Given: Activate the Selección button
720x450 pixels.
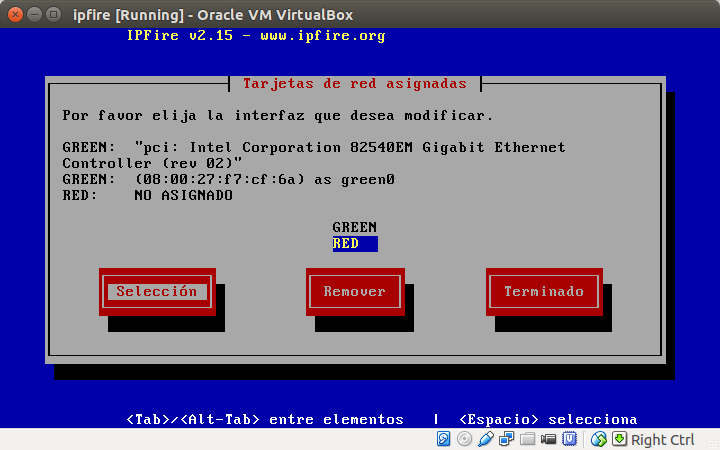Looking at the screenshot, I should [x=157, y=292].
